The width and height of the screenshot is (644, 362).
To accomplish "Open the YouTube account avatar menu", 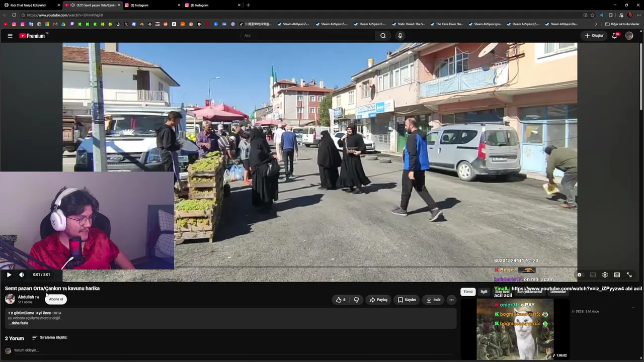I will click(629, 36).
